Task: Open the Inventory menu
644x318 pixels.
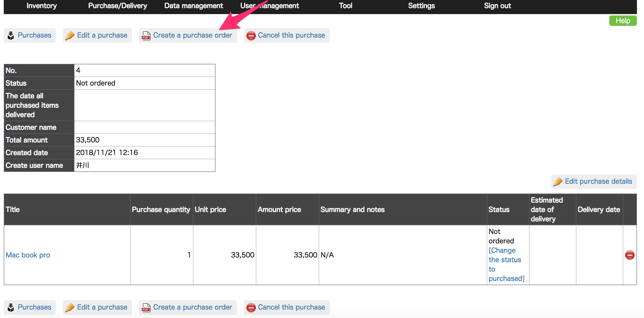Action: [x=42, y=6]
